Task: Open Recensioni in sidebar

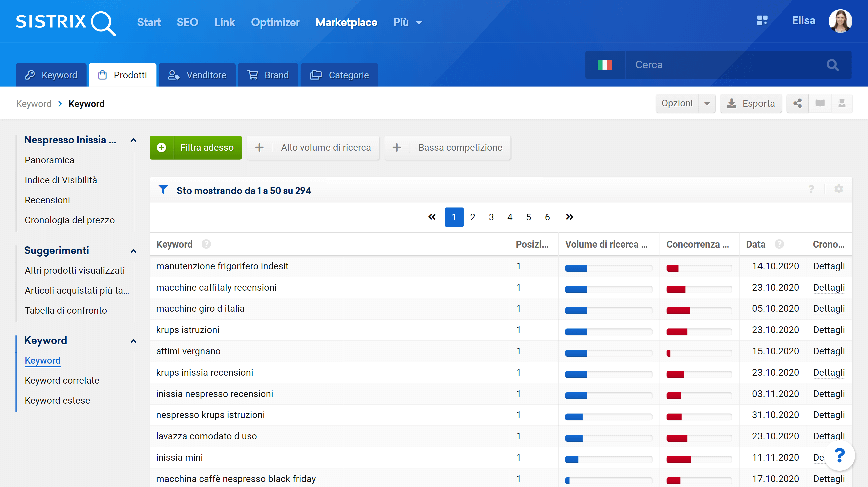Action: pyautogui.click(x=47, y=200)
